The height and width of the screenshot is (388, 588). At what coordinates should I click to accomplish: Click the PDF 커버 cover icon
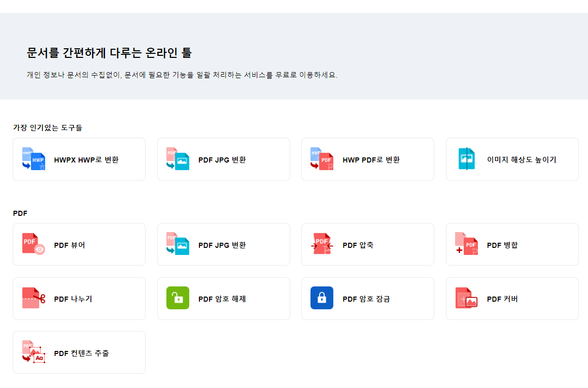(x=465, y=298)
